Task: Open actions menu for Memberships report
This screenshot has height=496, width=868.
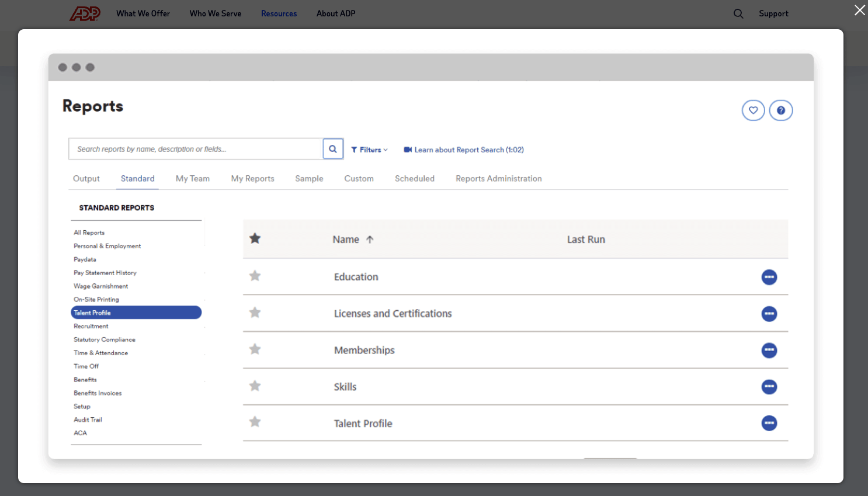Action: point(769,351)
